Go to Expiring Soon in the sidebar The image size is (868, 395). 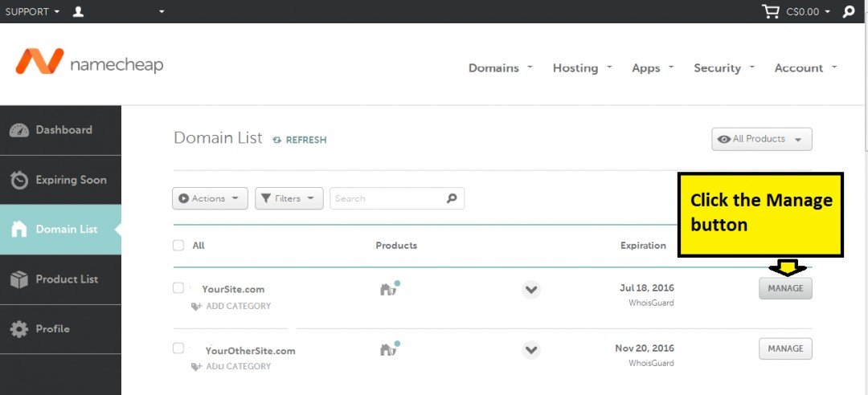(60, 180)
